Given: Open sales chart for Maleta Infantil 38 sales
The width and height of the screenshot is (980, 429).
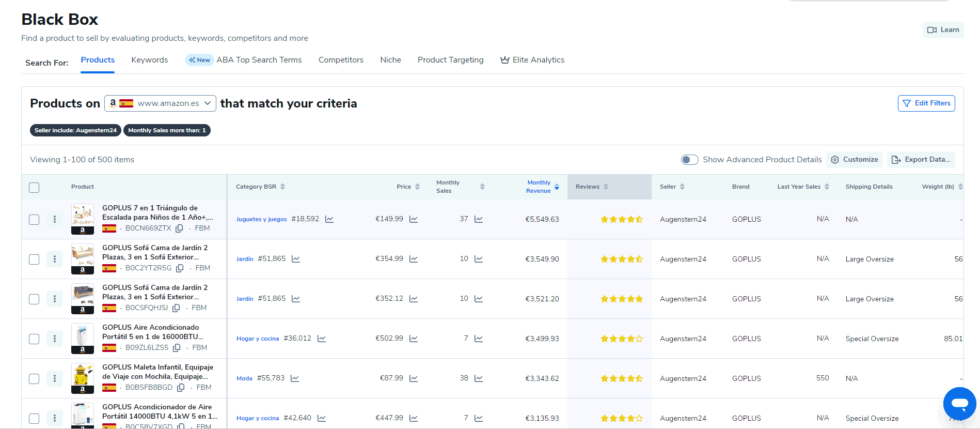Looking at the screenshot, I should coord(479,378).
